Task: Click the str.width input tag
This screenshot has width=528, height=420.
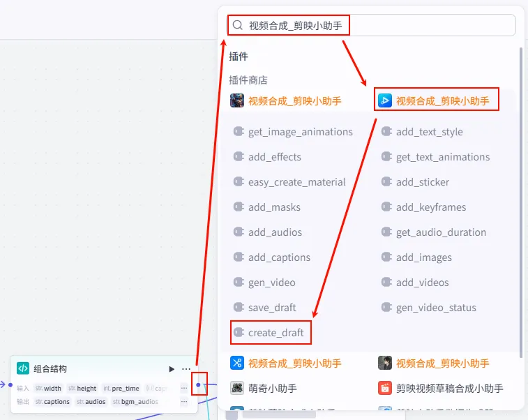Action: pos(48,389)
